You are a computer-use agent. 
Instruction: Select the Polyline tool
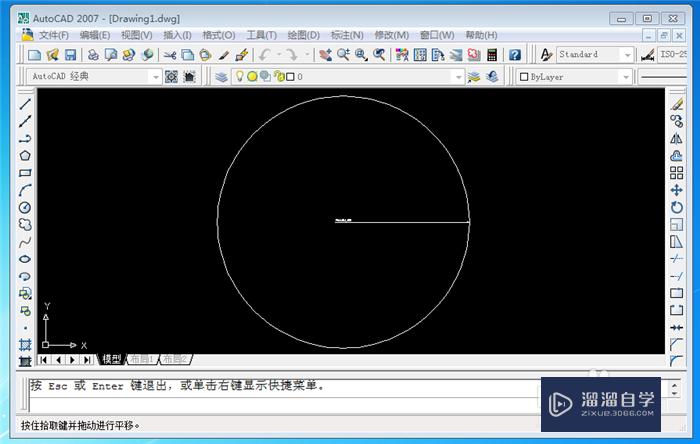(x=25, y=138)
